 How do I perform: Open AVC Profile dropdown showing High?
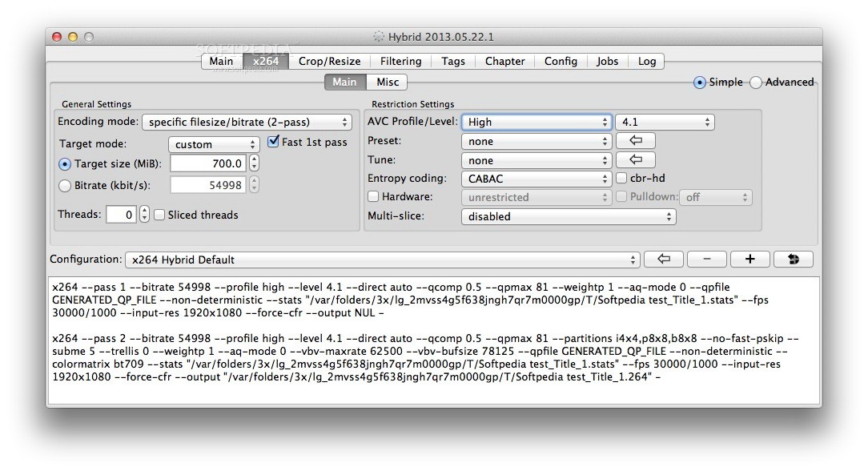tap(536, 122)
